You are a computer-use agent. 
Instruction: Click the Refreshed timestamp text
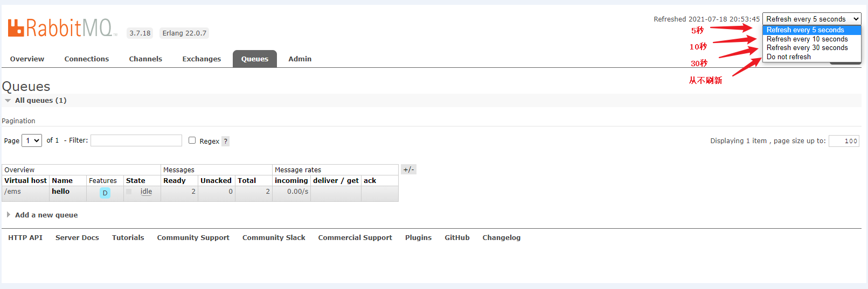pyautogui.click(x=706, y=19)
